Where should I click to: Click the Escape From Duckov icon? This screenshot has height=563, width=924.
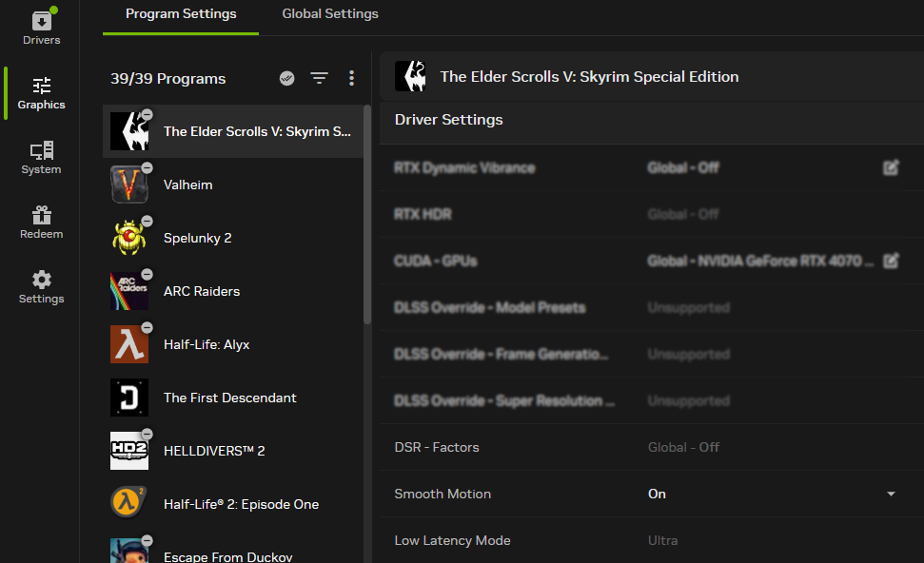129,550
